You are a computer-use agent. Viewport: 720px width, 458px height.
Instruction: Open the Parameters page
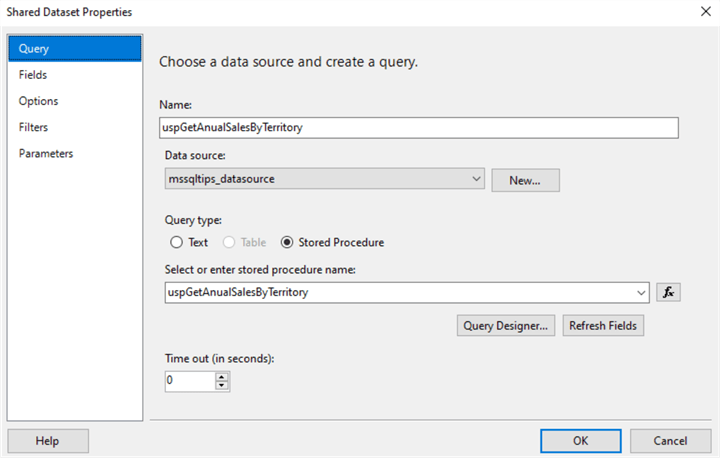[45, 153]
